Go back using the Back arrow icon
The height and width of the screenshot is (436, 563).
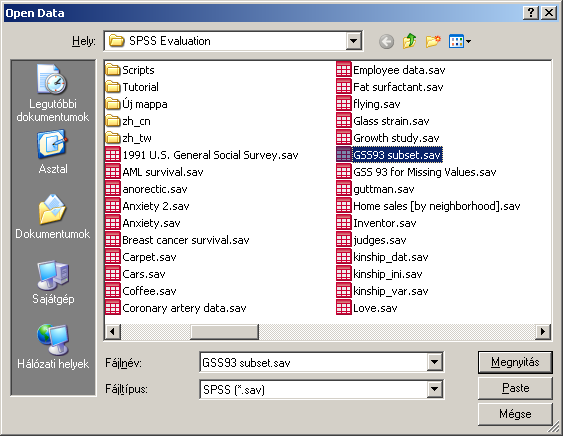pos(386,41)
